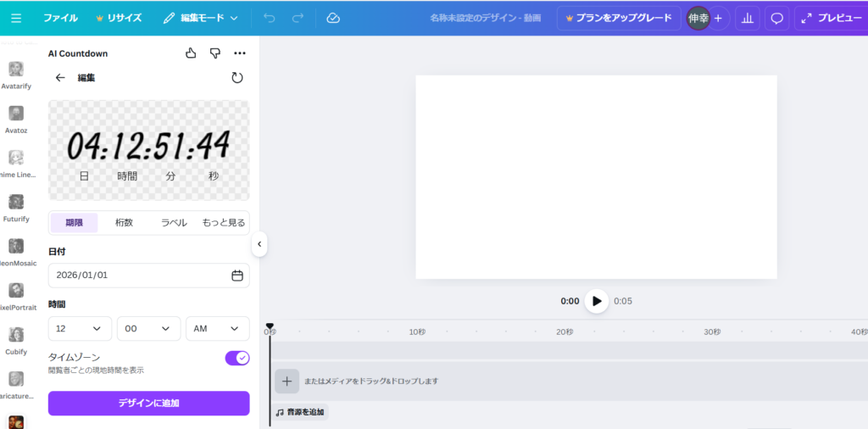
Task: Expand the minutes dropdown showing 00
Action: (148, 328)
